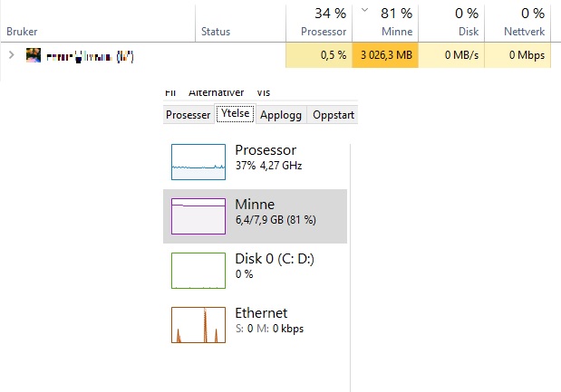Click the user avatar picture
Screen dimensions: 561x392
[34, 55]
